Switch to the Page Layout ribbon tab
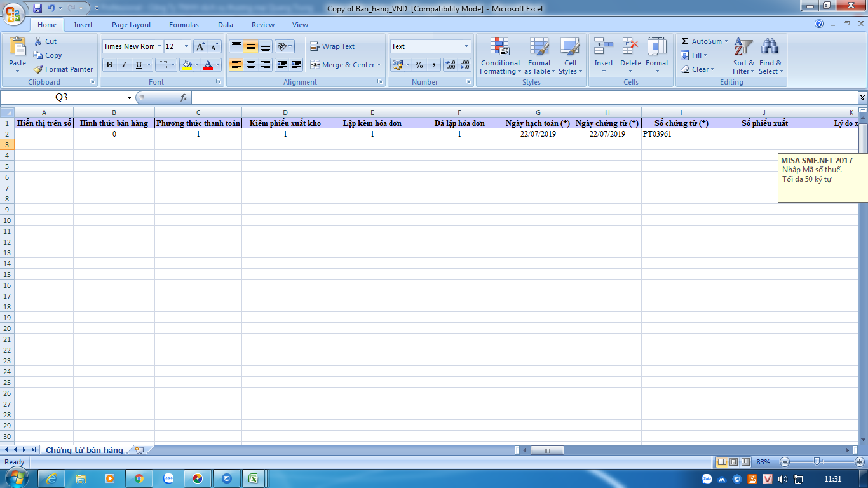This screenshot has width=868, height=488. point(132,25)
